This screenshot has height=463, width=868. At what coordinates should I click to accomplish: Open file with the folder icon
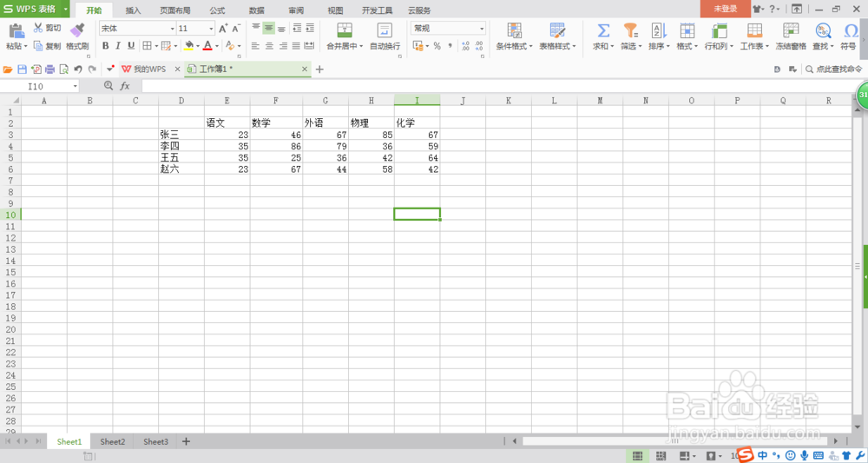(8, 69)
